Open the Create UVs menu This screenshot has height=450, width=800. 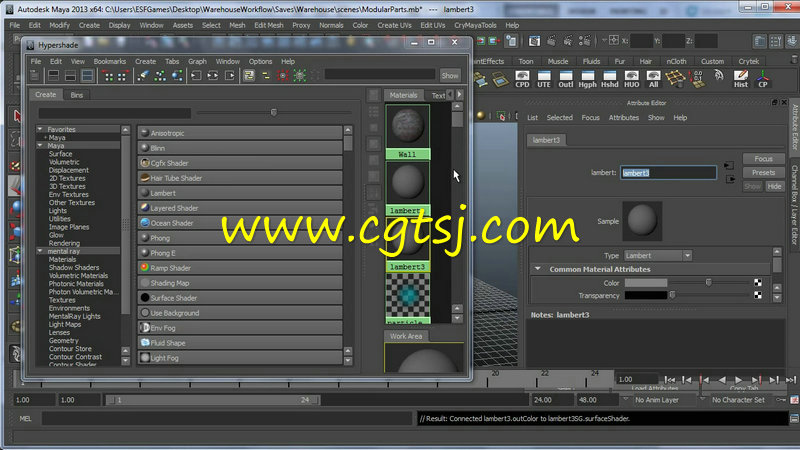(x=394, y=25)
